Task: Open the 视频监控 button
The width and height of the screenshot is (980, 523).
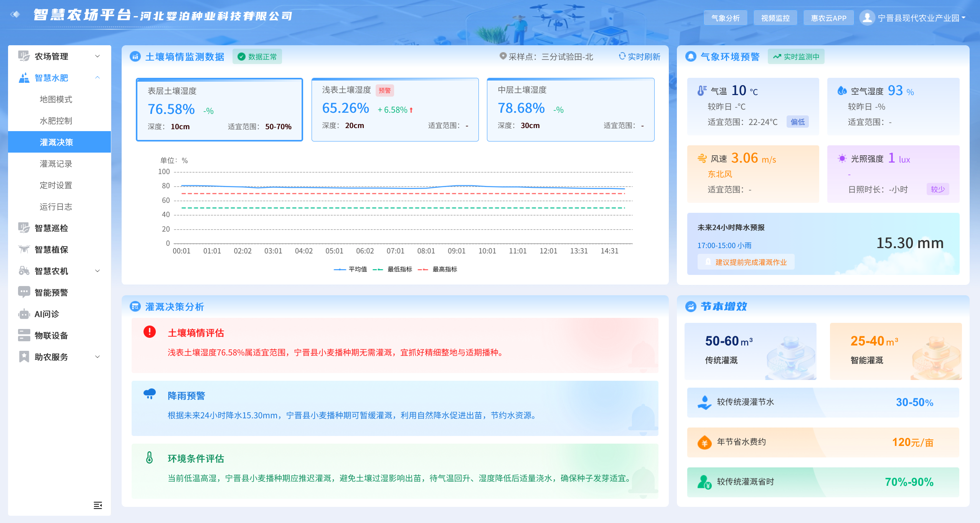Action: [x=775, y=18]
